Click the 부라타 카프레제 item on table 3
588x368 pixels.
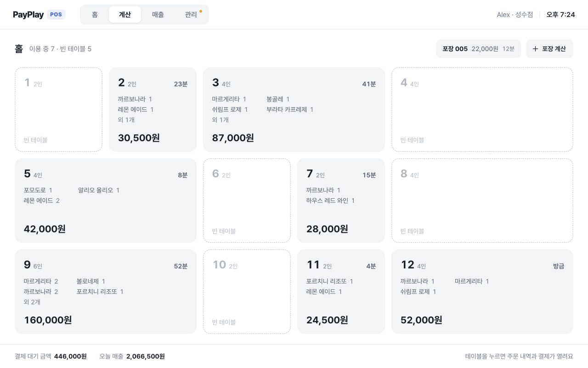tap(290, 109)
